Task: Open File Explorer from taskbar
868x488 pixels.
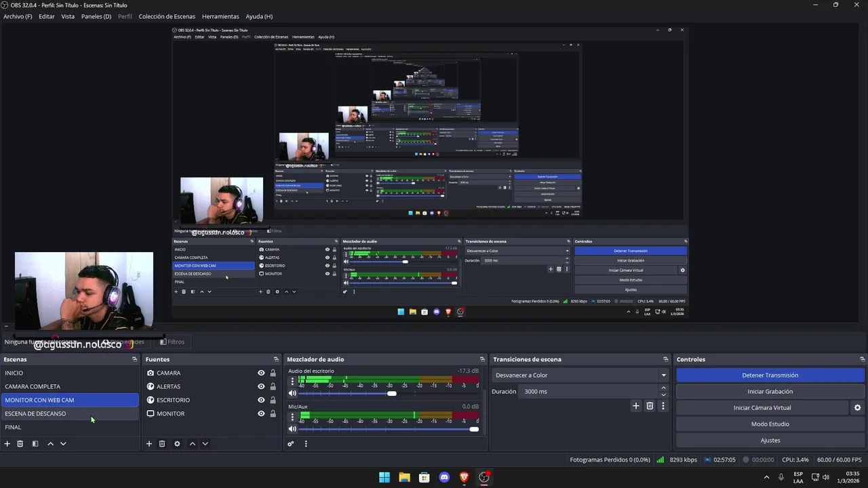Action: (x=404, y=477)
